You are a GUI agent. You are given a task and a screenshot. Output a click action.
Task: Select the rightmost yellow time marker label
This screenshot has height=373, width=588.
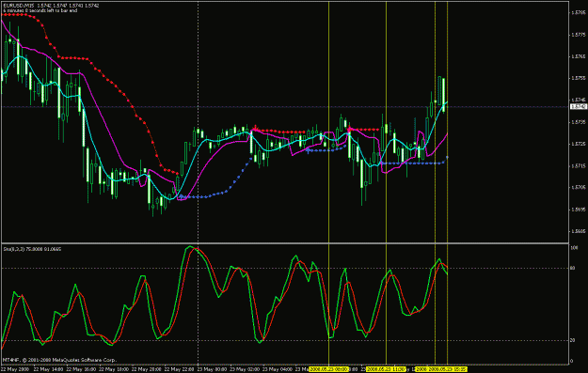pyautogui.click(x=448, y=369)
